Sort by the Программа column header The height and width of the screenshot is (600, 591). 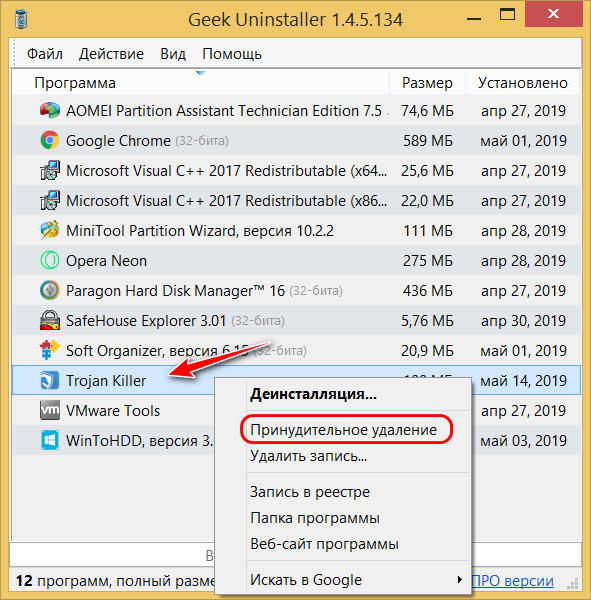(x=201, y=82)
